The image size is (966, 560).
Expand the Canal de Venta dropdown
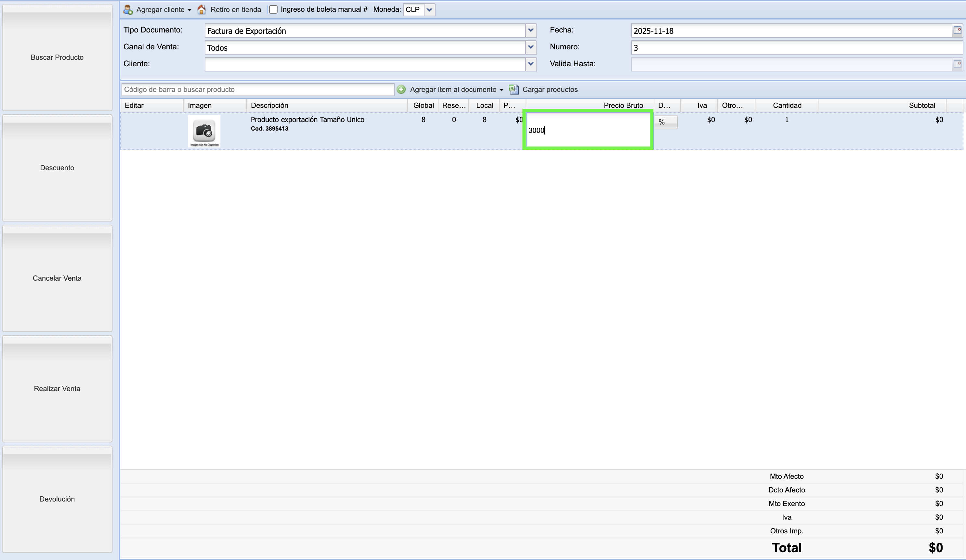click(530, 47)
